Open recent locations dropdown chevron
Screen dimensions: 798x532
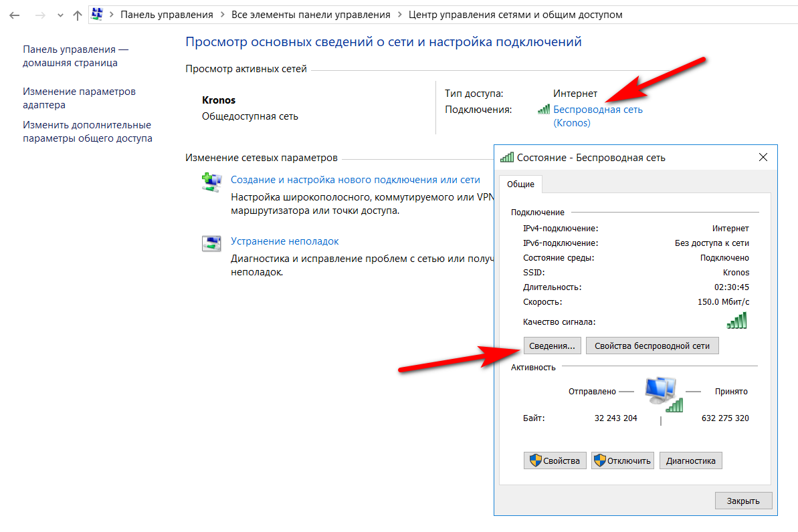pyautogui.click(x=61, y=15)
